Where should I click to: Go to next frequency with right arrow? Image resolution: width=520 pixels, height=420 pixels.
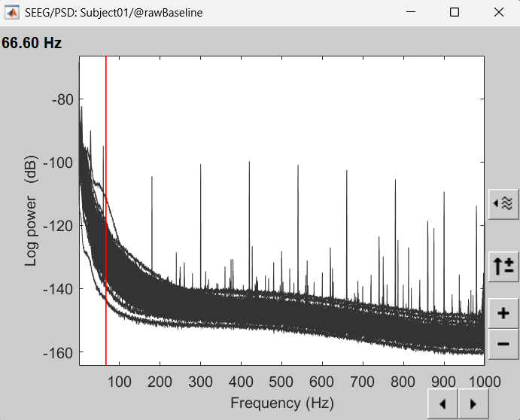tap(473, 403)
